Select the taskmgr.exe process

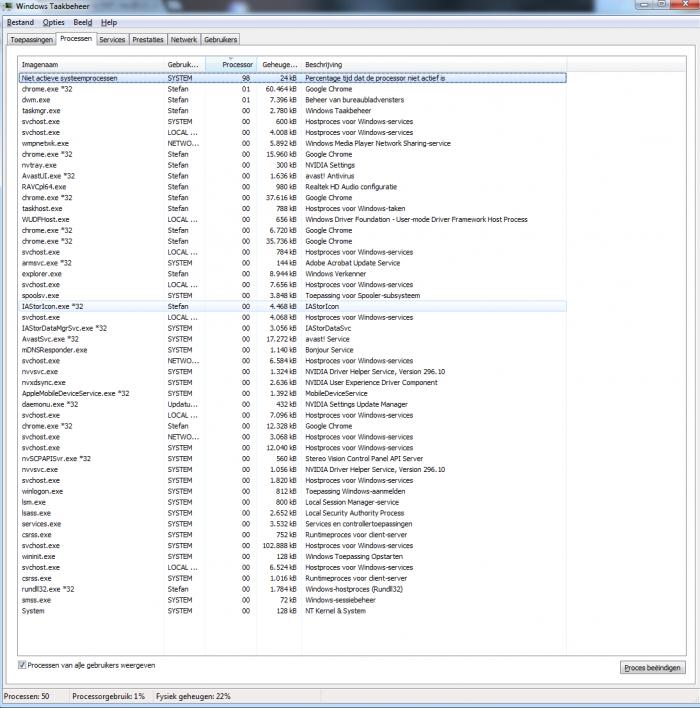[x=293, y=111]
